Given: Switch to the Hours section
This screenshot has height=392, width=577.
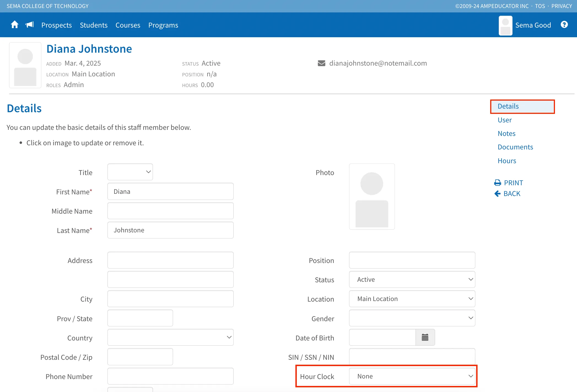Looking at the screenshot, I should [x=507, y=161].
